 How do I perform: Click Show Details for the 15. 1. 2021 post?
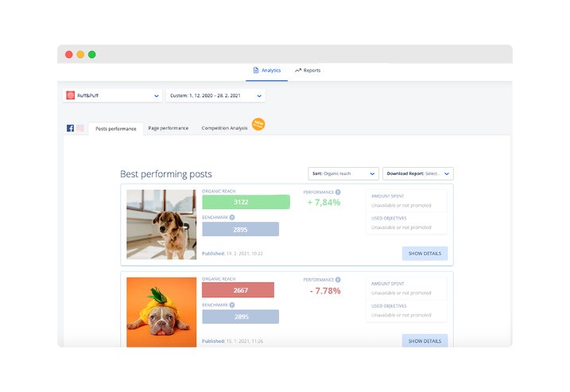point(425,341)
